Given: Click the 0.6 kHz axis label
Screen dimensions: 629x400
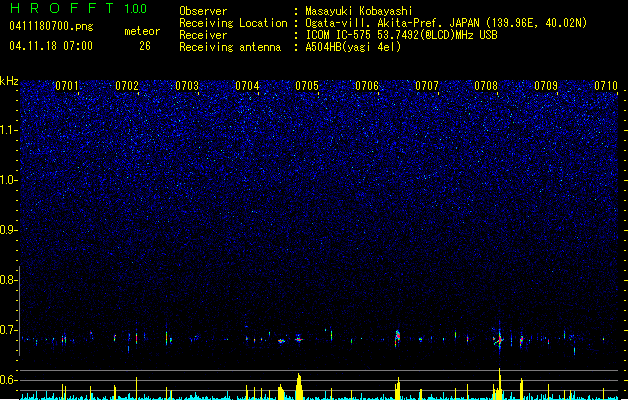Looking at the screenshot, I should tap(9, 380).
